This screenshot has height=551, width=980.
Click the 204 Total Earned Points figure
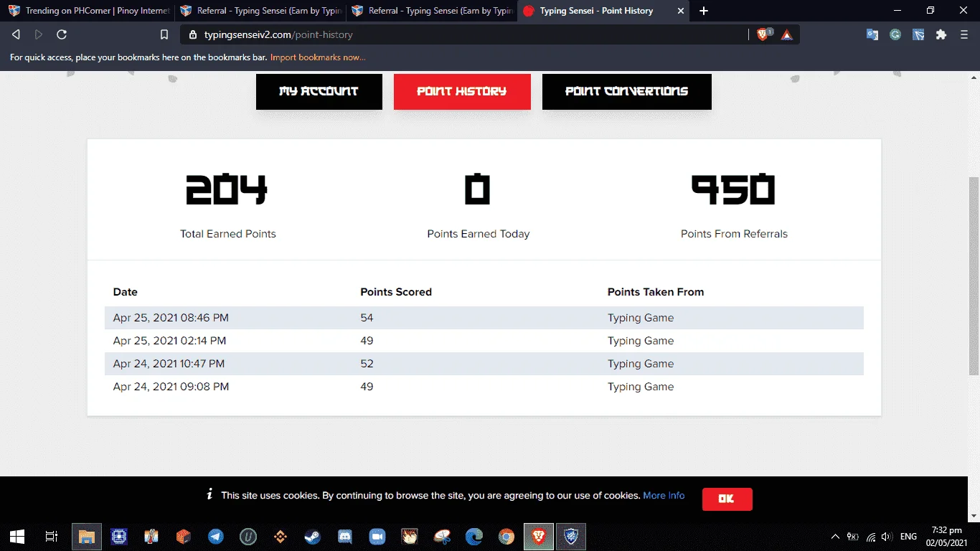(x=227, y=189)
